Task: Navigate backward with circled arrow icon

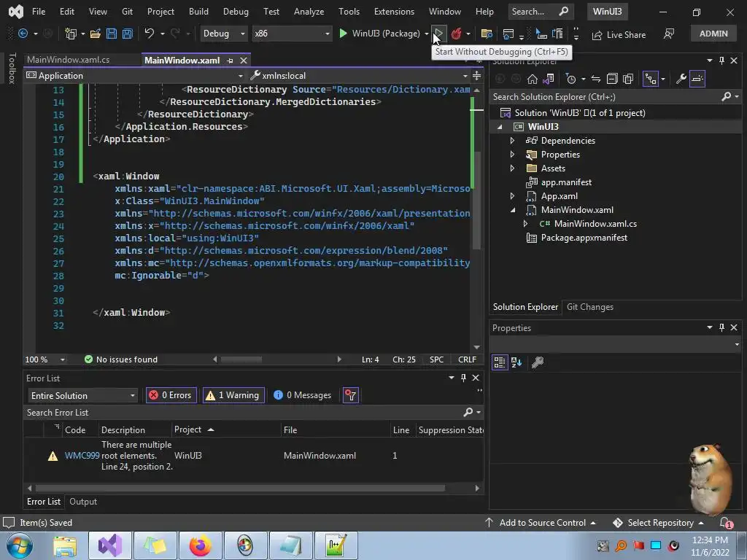Action: [23, 34]
